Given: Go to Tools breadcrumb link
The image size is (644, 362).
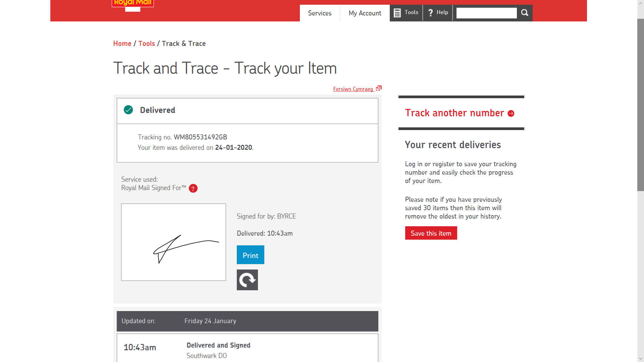Looking at the screenshot, I should (x=147, y=44).
